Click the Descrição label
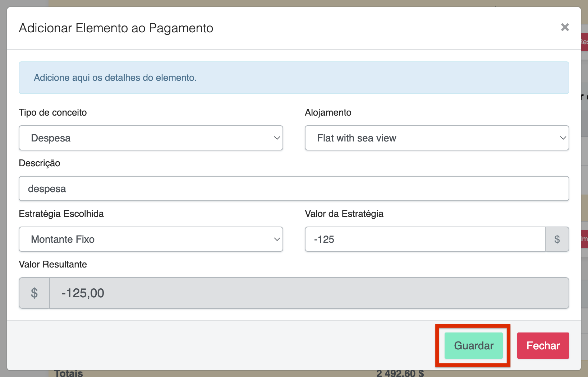This screenshot has height=377, width=588. tap(40, 163)
